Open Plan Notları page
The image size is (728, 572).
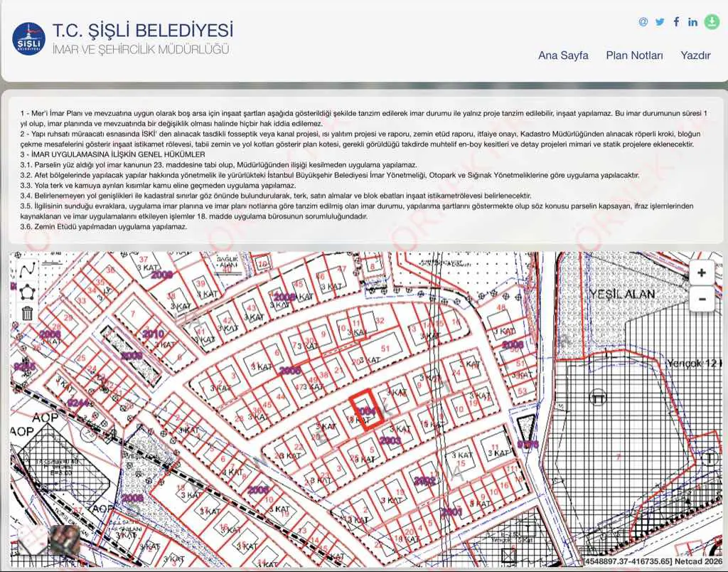(x=635, y=55)
